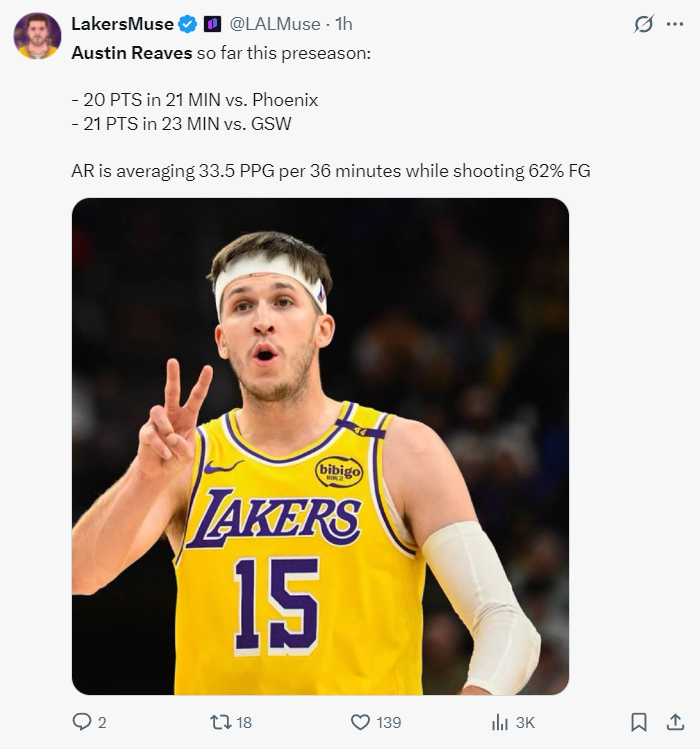
Task: Click the blue verified checkmark badge
Action: (x=187, y=24)
